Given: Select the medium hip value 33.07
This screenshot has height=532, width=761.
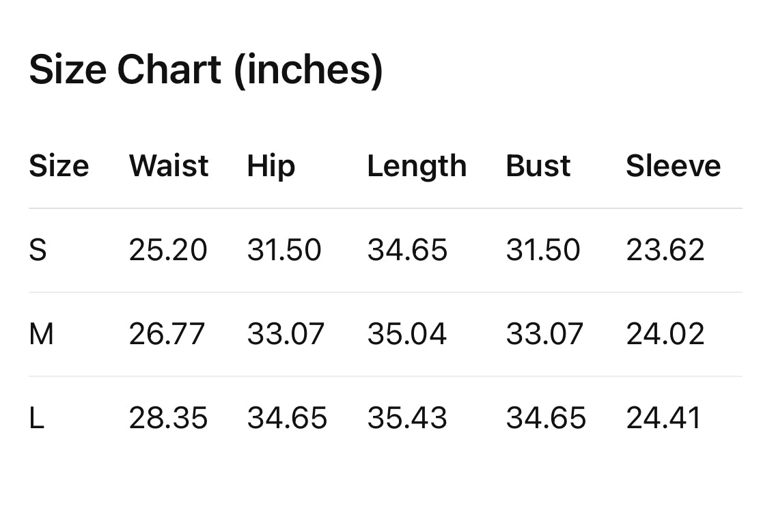Looking at the screenshot, I should pos(286,334).
